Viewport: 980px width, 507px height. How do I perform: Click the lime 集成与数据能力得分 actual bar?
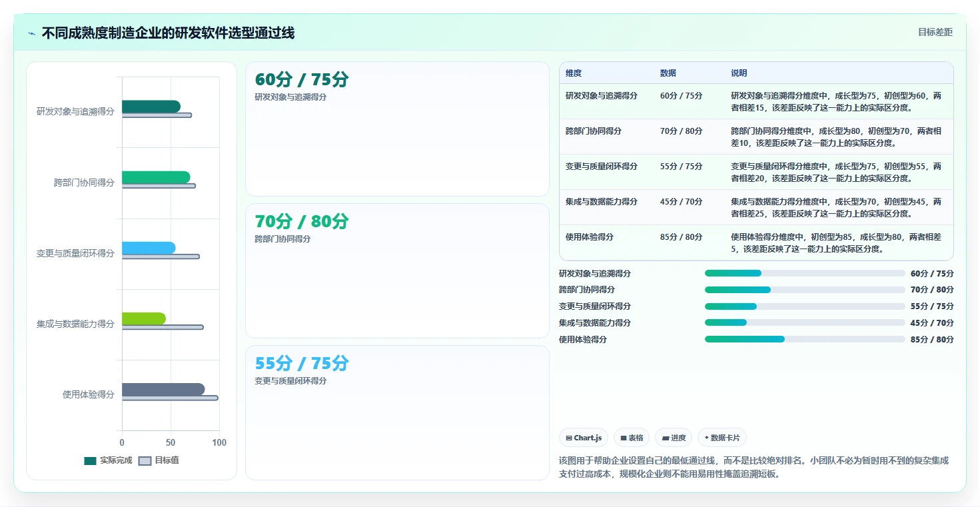(144, 318)
